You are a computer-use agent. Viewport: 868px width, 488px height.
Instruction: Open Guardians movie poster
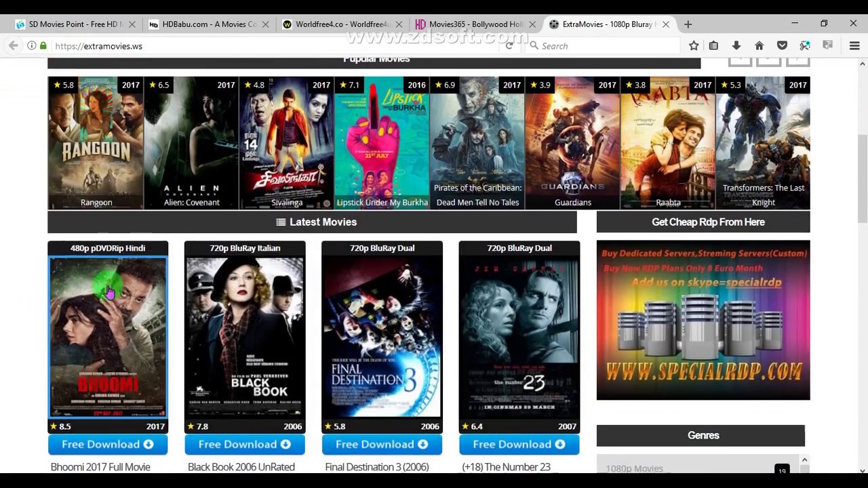(x=572, y=143)
